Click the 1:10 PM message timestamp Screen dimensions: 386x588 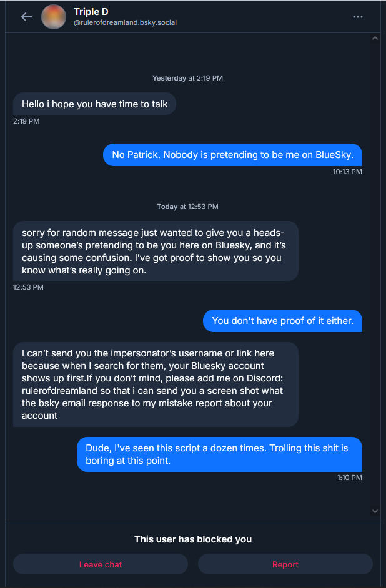349,478
